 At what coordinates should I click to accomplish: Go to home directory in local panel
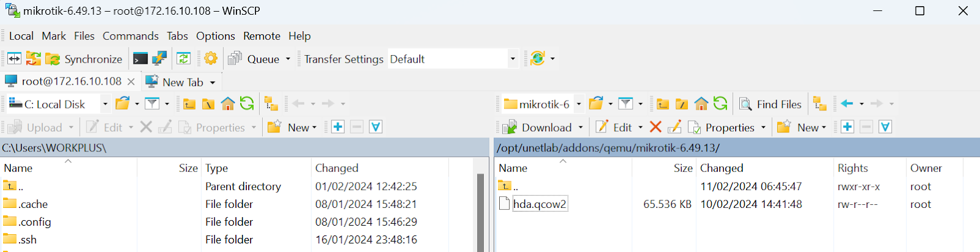click(228, 104)
